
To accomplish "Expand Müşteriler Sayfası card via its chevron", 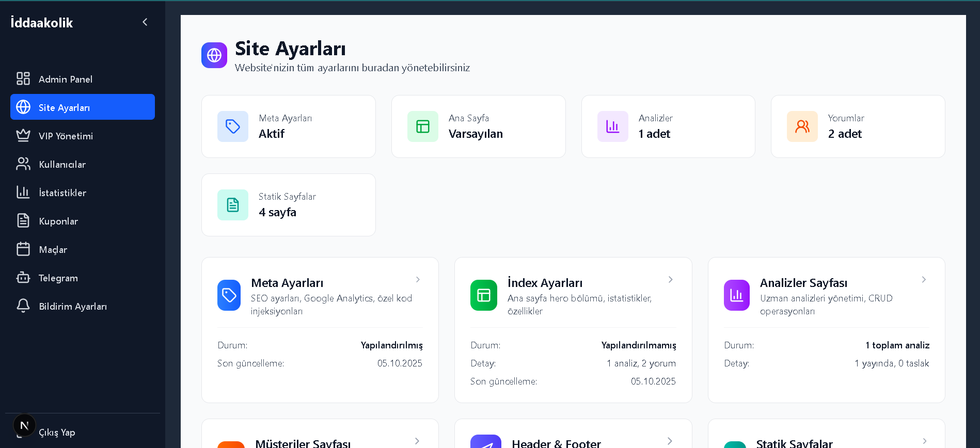I will click(417, 441).
